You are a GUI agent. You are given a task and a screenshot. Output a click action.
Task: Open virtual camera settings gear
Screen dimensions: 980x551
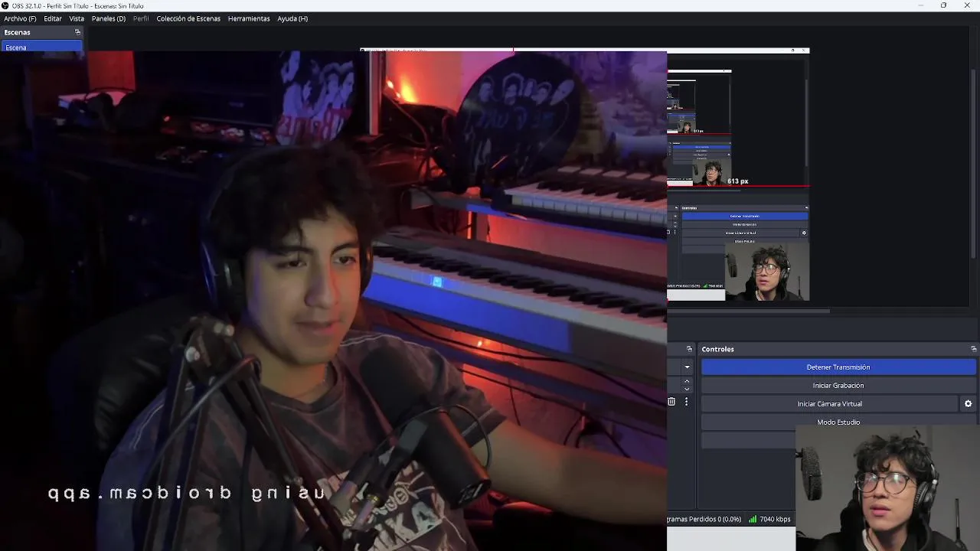click(968, 404)
